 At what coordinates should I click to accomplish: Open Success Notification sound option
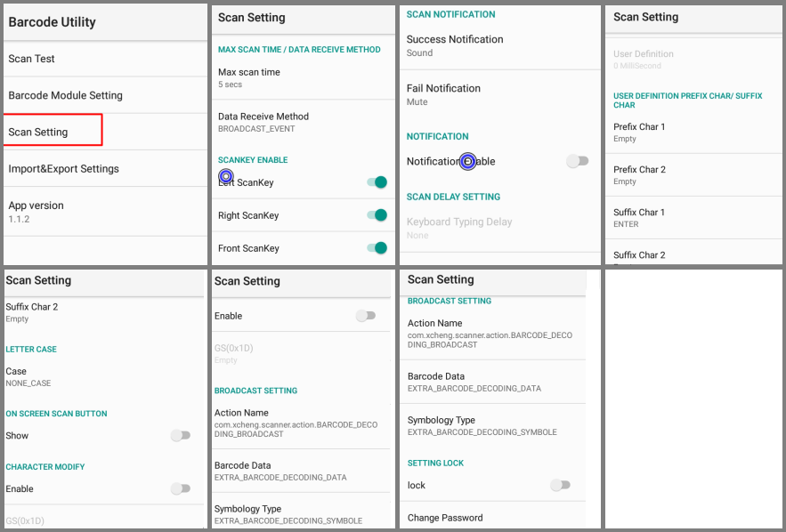click(499, 45)
